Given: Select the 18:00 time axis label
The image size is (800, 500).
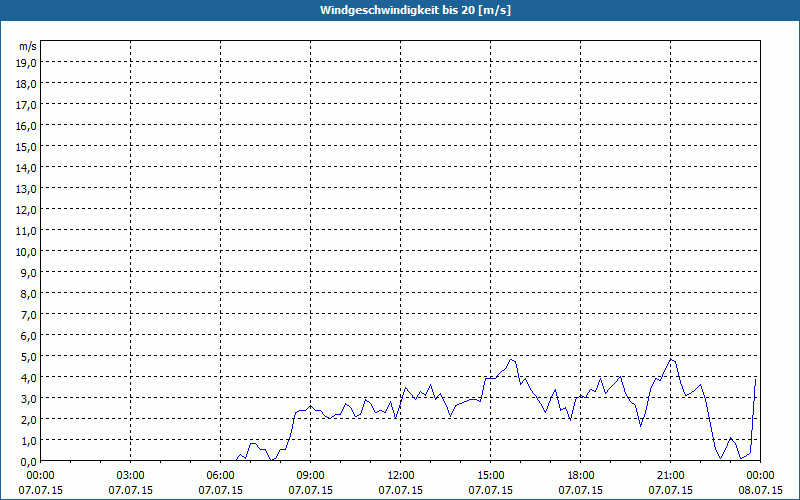Looking at the screenshot, I should coord(581,476).
